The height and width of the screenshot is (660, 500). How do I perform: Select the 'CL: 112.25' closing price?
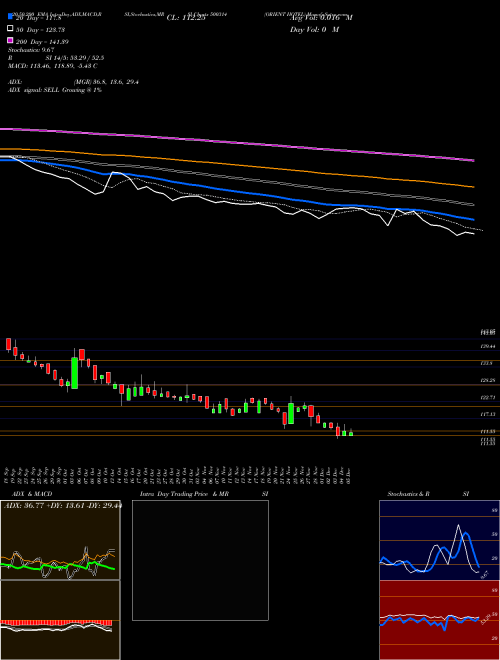[186, 18]
